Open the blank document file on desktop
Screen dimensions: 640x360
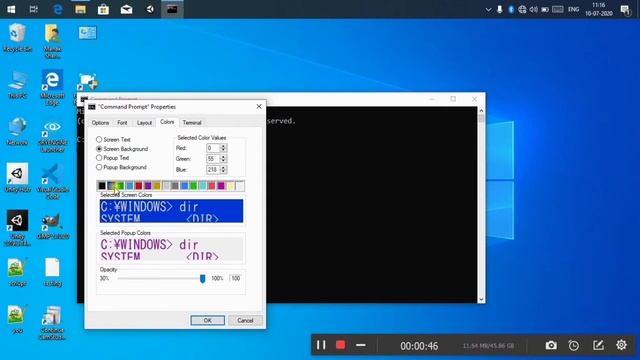tap(52, 272)
